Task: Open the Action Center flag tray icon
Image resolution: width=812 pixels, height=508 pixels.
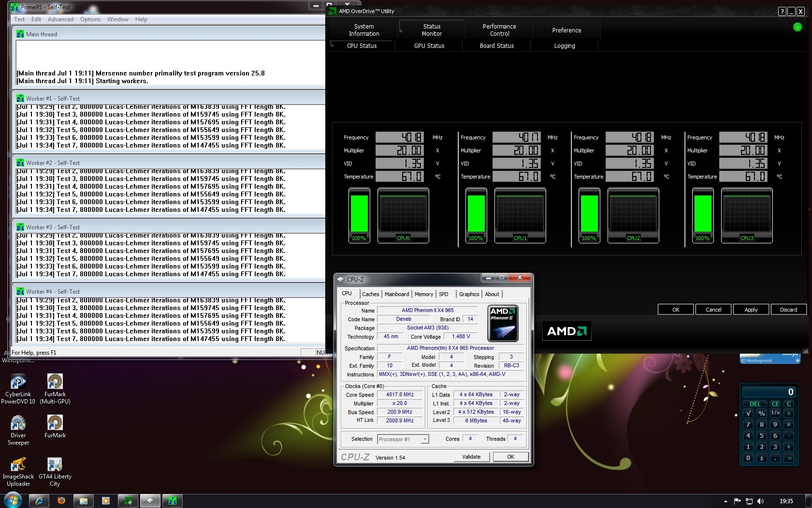Action: 738,501
